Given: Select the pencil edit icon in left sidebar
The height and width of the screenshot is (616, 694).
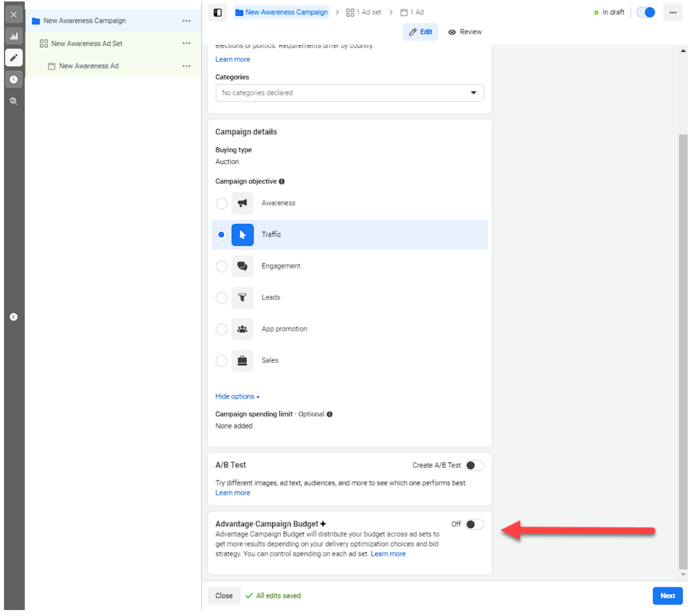Looking at the screenshot, I should click(x=14, y=58).
